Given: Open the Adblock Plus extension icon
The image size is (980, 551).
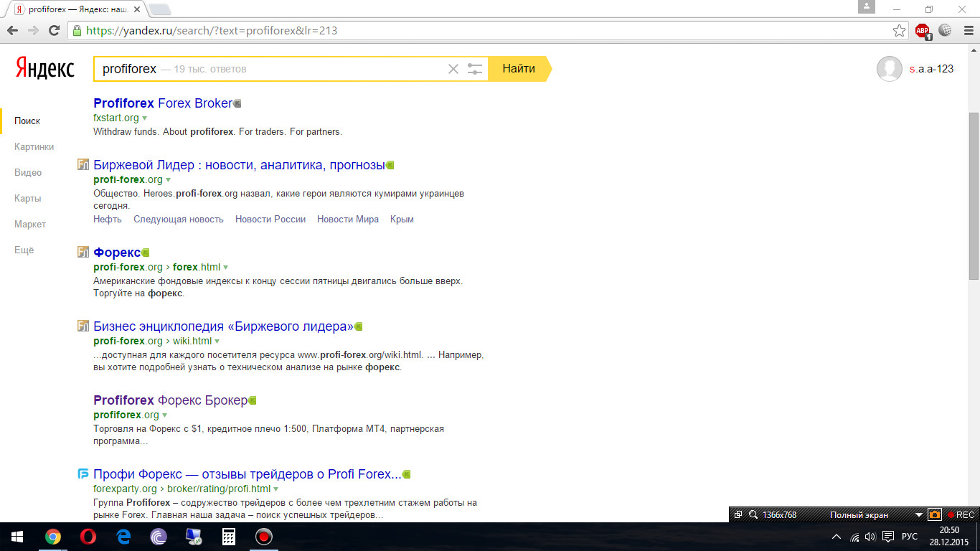Looking at the screenshot, I should click(x=923, y=31).
